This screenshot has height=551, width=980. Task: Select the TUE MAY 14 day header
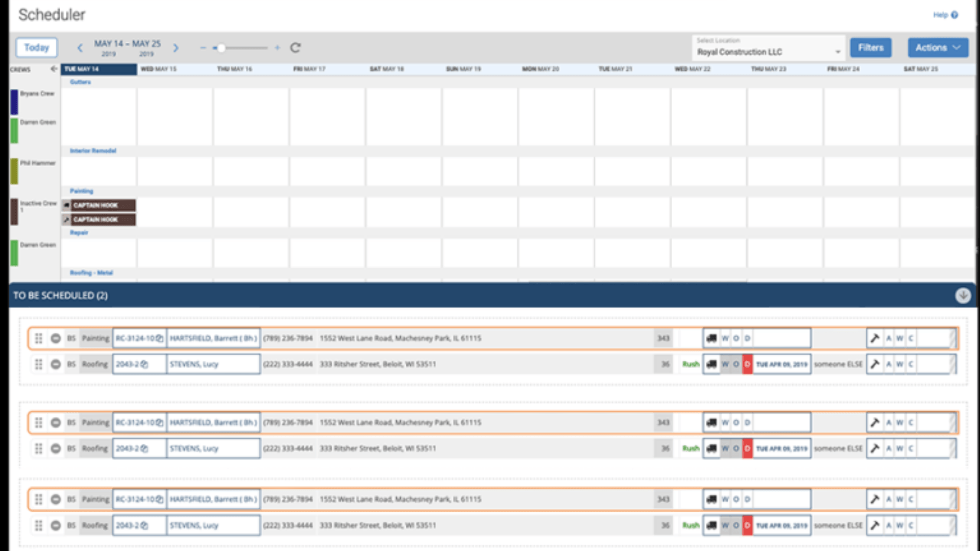click(x=99, y=69)
